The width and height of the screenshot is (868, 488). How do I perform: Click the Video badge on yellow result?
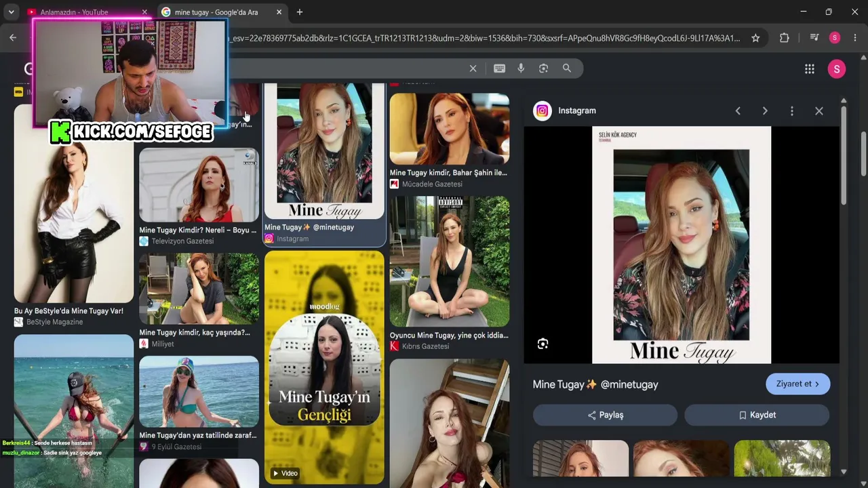[285, 473]
